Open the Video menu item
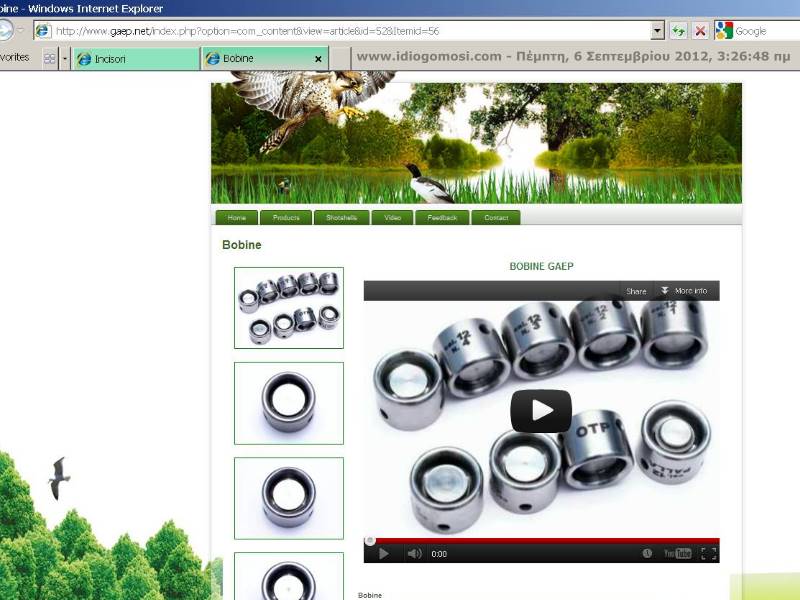 click(392, 217)
